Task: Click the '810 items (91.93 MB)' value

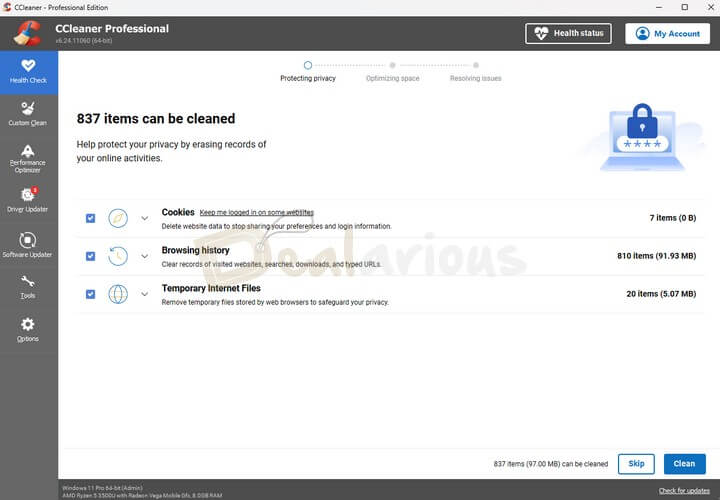Action: 657,256
